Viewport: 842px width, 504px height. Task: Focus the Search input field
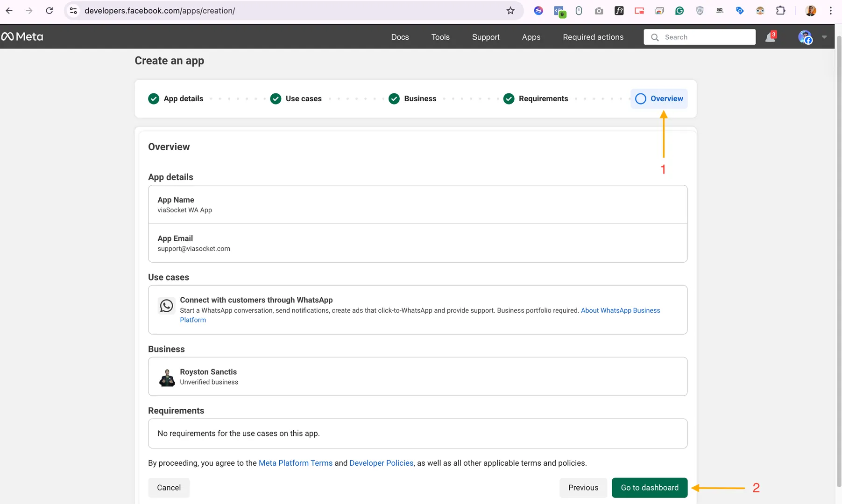tap(700, 37)
